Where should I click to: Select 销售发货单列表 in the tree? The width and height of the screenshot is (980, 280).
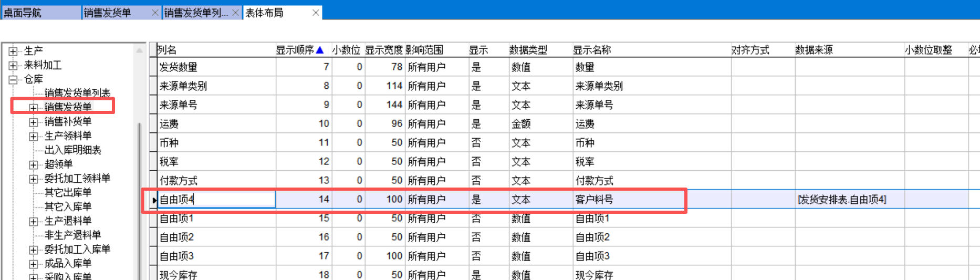[77, 93]
